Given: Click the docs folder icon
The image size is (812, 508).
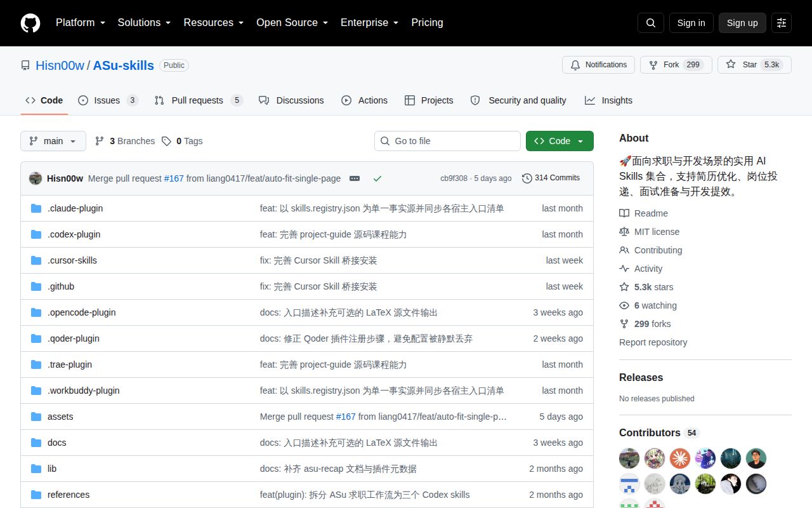Looking at the screenshot, I should (x=36, y=443).
